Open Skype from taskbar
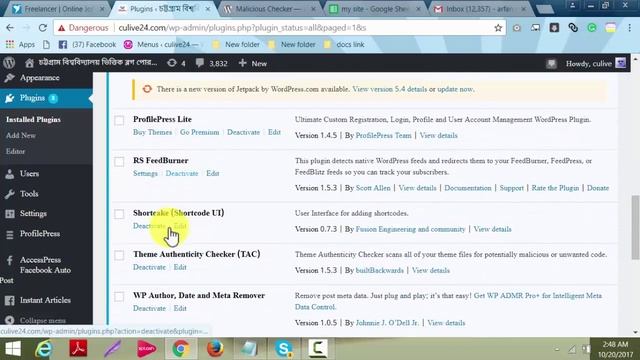640x360 pixels. [283, 349]
